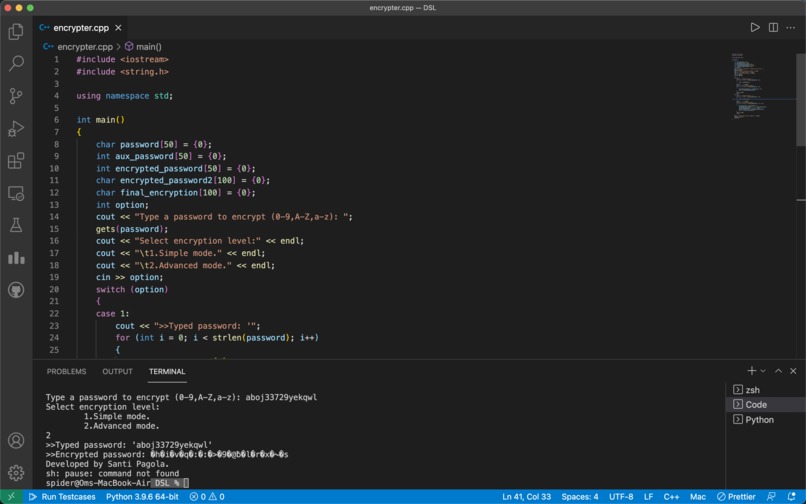The height and width of the screenshot is (504, 806).
Task: Close the encrypter.cpp tab
Action: pyautogui.click(x=118, y=28)
